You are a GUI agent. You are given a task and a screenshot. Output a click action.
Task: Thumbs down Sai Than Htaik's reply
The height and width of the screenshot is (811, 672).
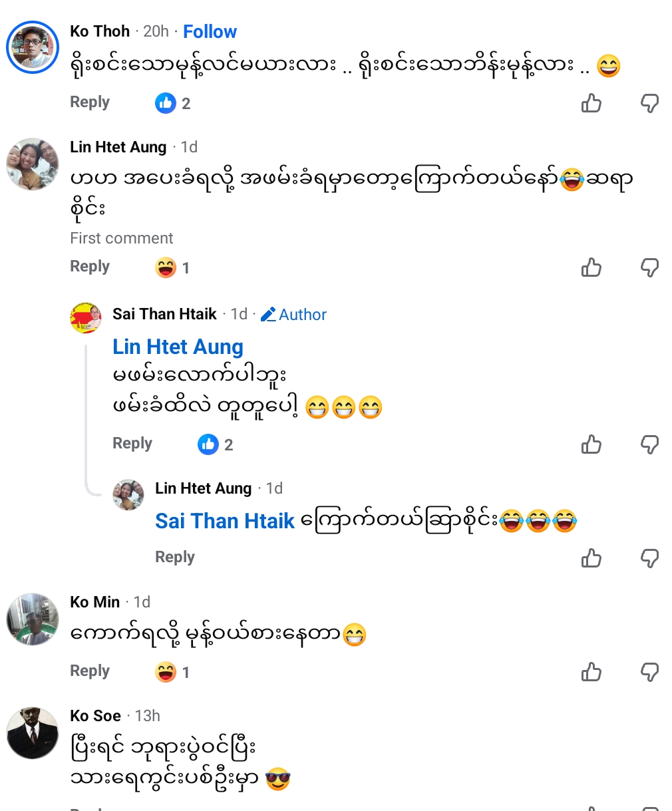click(x=649, y=444)
